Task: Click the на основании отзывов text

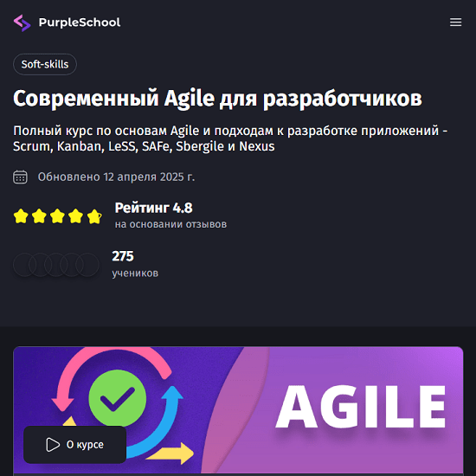Action: click(170, 224)
